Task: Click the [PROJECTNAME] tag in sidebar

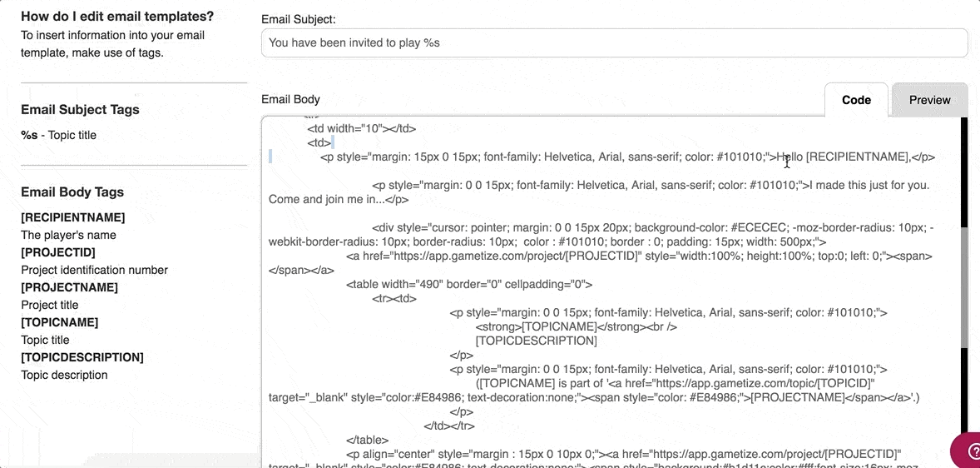Action: [69, 288]
